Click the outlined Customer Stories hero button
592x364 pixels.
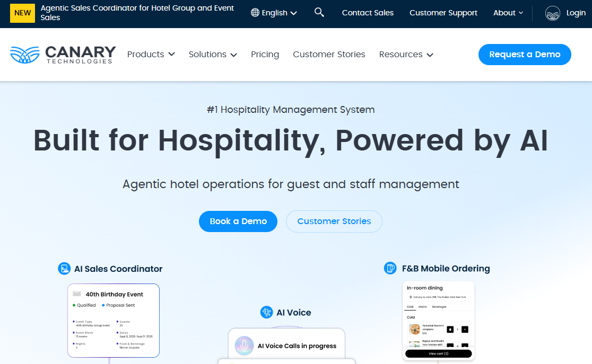[x=334, y=221]
